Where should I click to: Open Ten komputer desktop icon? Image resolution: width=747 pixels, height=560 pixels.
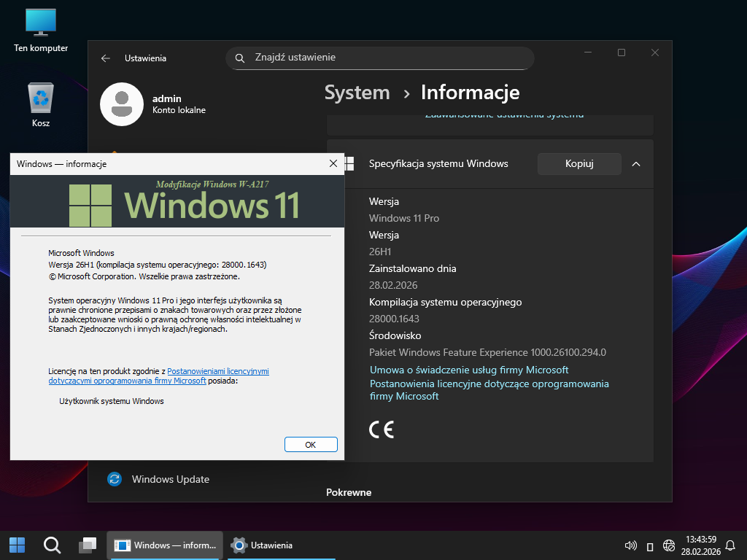(41, 23)
